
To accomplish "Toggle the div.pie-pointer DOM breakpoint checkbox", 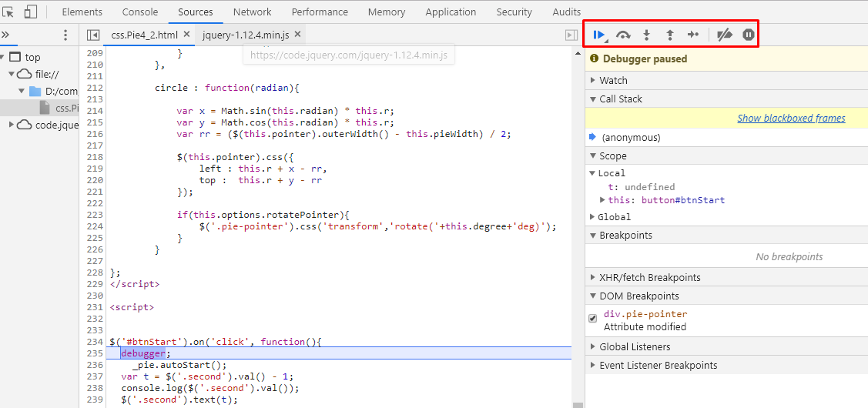I will pyautogui.click(x=593, y=319).
